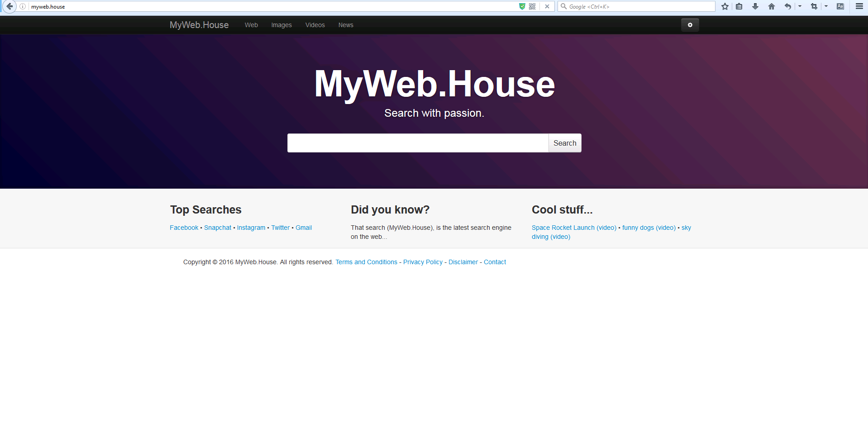The height and width of the screenshot is (442, 868).
Task: Open Privacy Policy footer link
Action: (423, 262)
